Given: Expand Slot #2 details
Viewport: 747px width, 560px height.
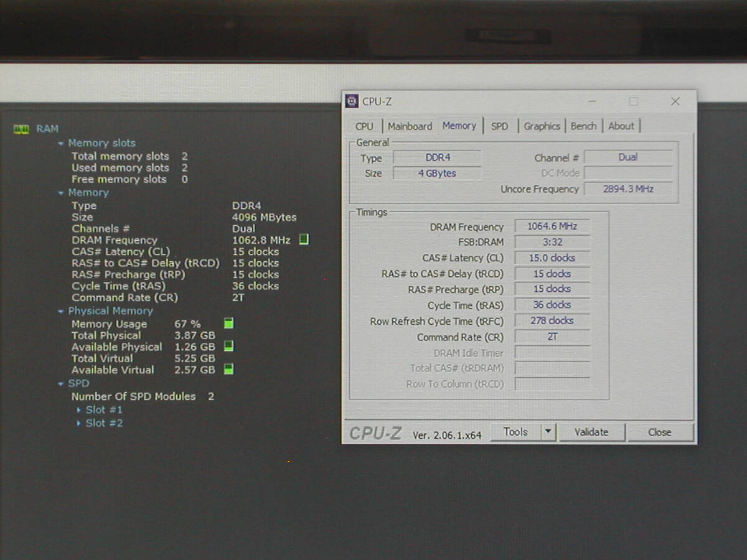Looking at the screenshot, I should pyautogui.click(x=79, y=424).
